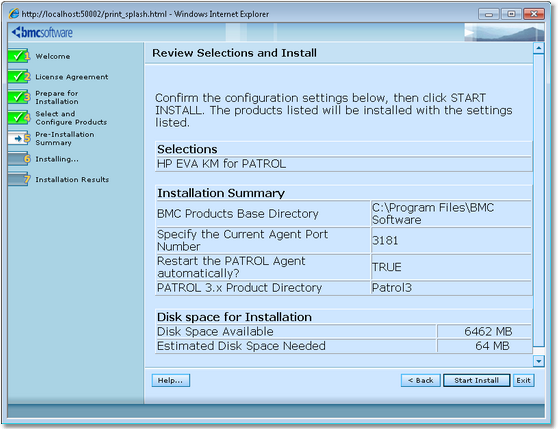Click the Patrol3 directory value
Image resolution: width=558 pixels, height=431 pixels.
pyautogui.click(x=391, y=288)
